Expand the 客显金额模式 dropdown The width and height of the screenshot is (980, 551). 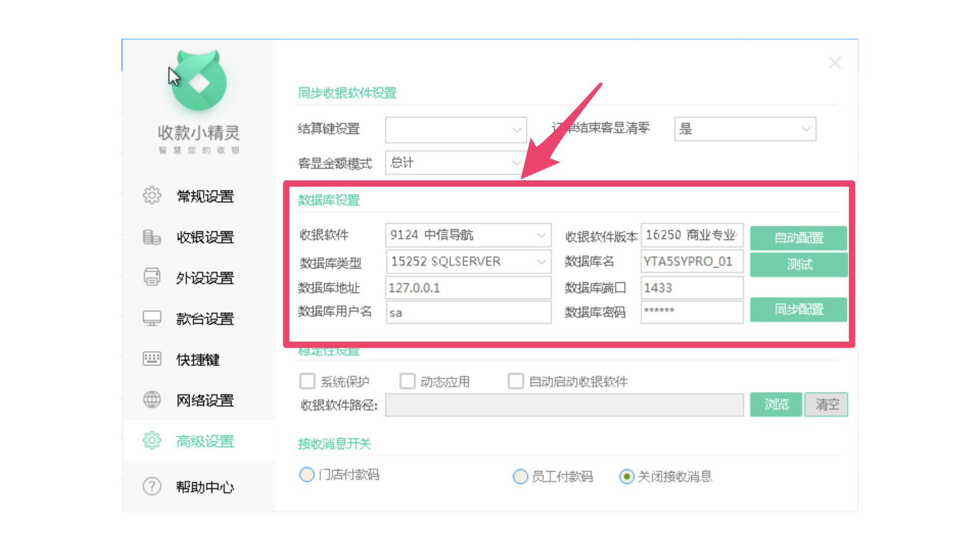456,163
